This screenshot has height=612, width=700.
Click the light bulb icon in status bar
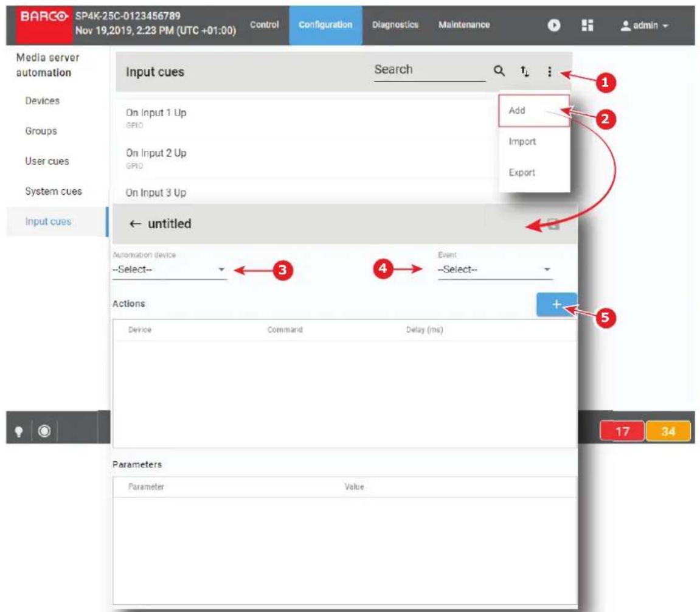[19, 431]
